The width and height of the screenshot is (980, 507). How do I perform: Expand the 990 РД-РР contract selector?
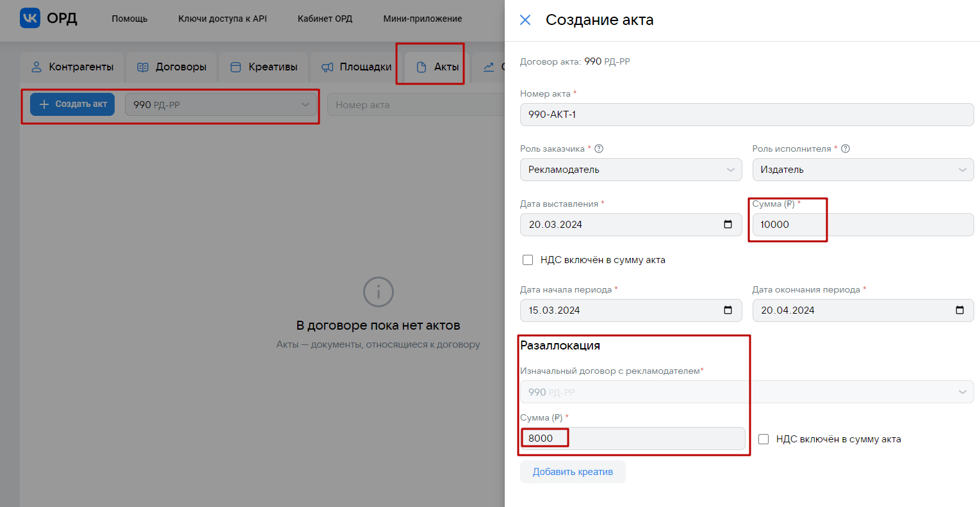point(221,105)
